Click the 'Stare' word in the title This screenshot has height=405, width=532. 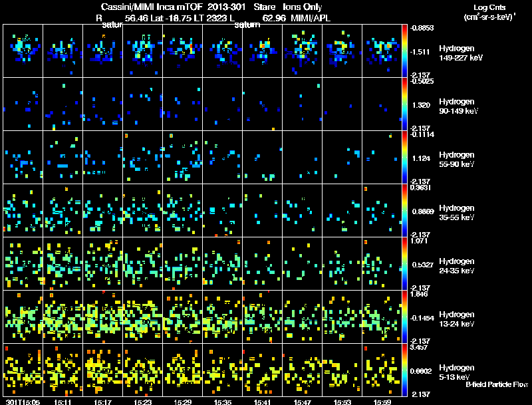pyautogui.click(x=264, y=7)
